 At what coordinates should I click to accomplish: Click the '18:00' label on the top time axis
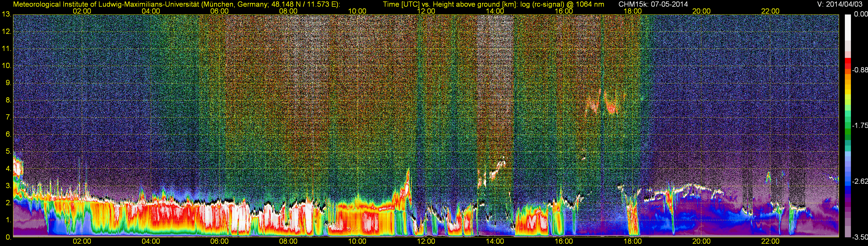click(632, 11)
